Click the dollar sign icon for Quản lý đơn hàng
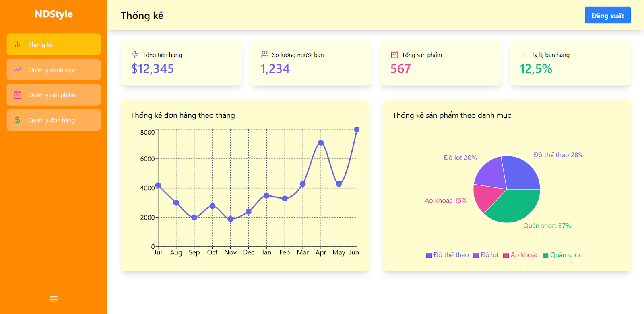 coord(18,120)
